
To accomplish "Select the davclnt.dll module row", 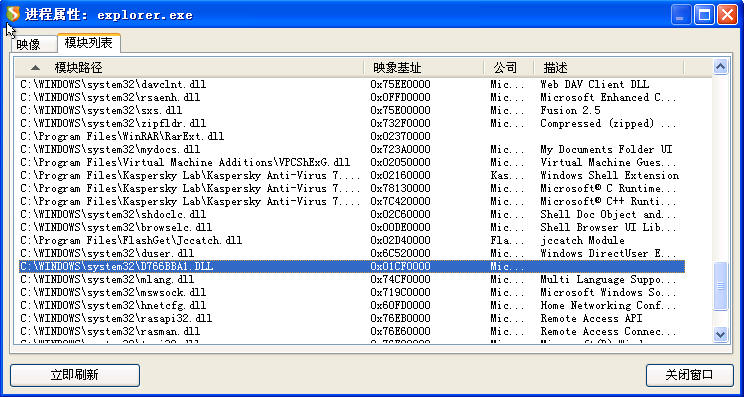I will (352, 84).
